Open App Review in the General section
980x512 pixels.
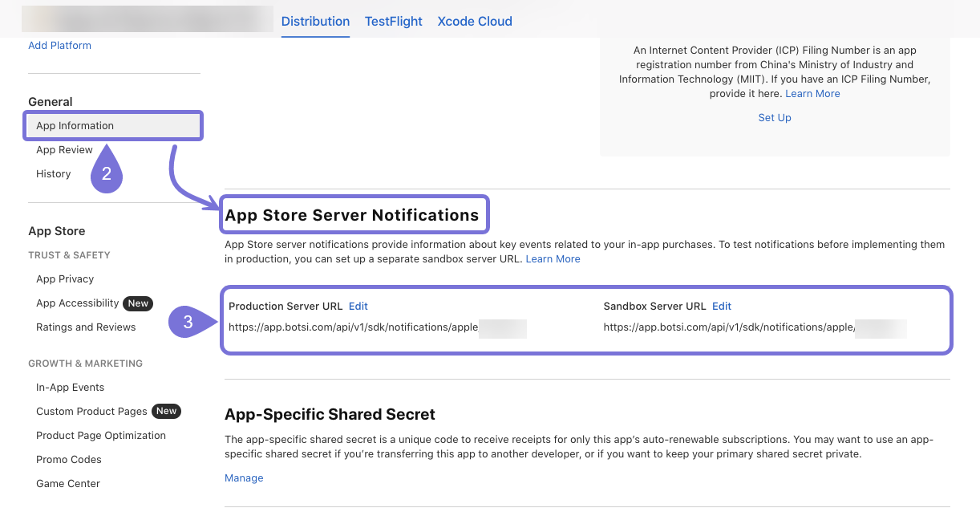(x=64, y=150)
